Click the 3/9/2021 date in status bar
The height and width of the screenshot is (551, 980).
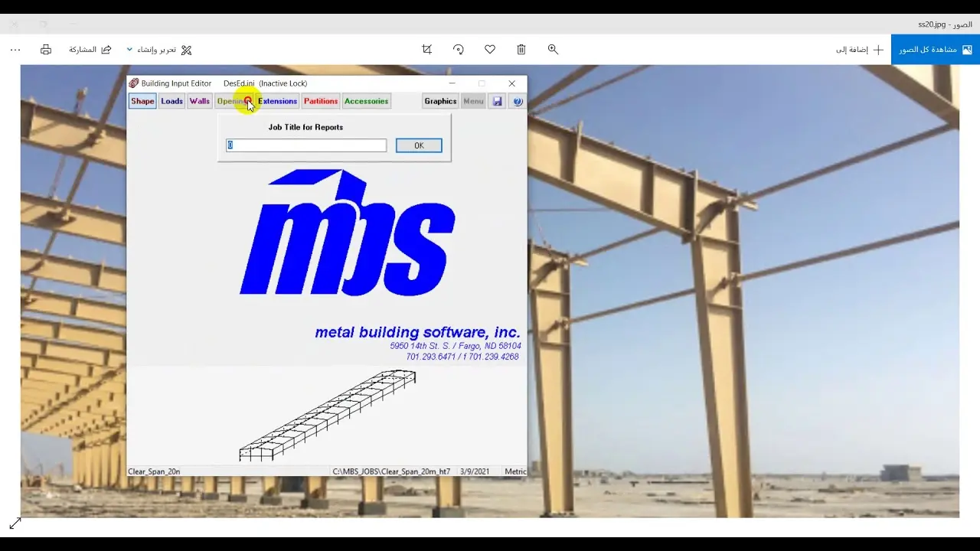(x=475, y=471)
